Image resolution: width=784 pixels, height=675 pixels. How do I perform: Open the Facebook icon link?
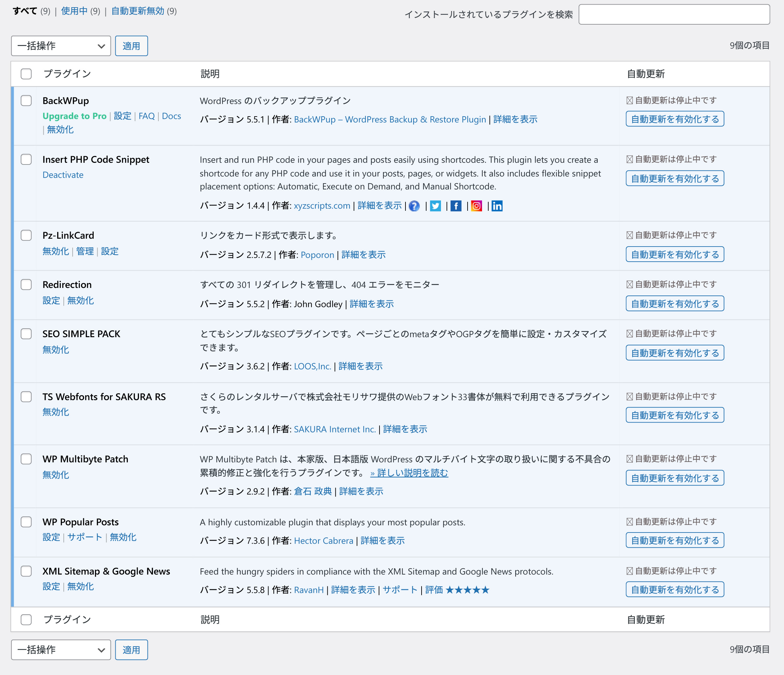(456, 206)
